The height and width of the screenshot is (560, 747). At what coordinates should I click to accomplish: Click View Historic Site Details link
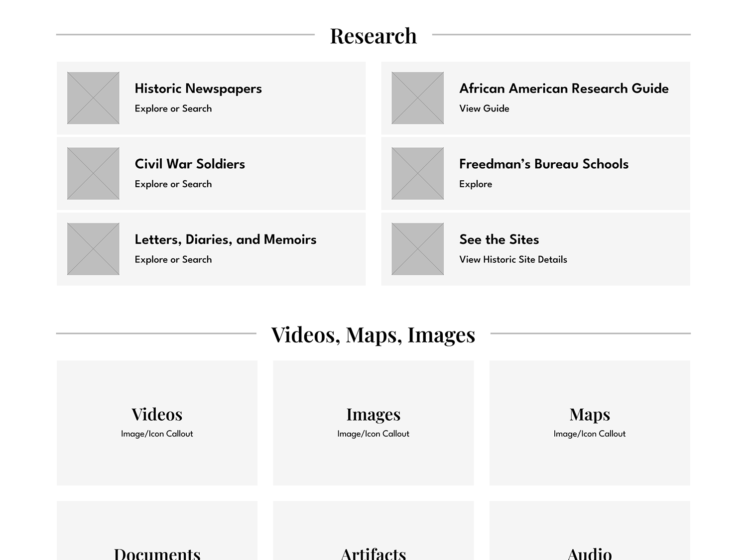tap(513, 259)
